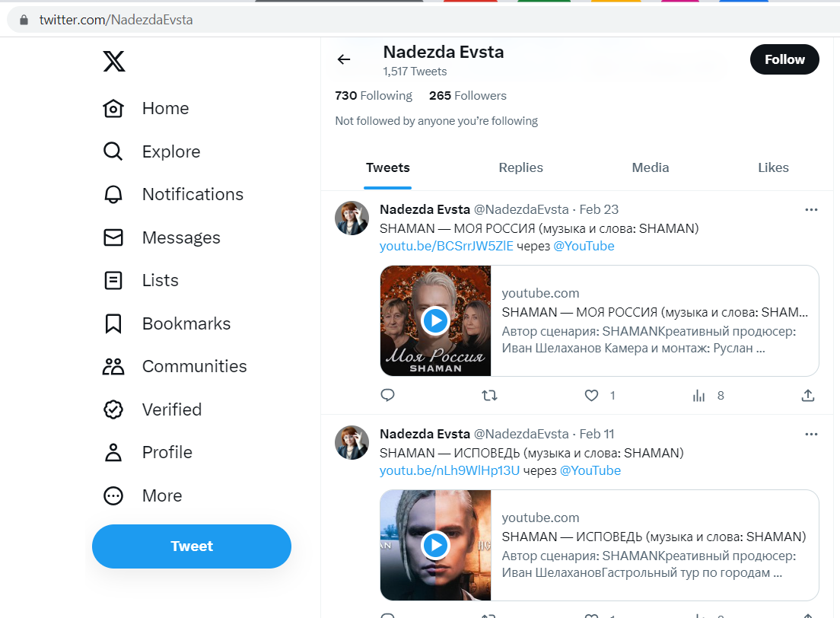Click the blue Tweet button
840x618 pixels.
[x=192, y=546]
